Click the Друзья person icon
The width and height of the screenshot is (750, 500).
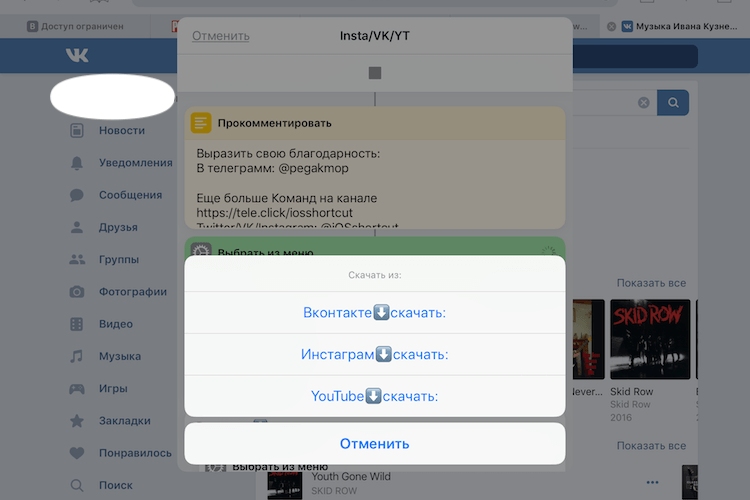(x=77, y=227)
